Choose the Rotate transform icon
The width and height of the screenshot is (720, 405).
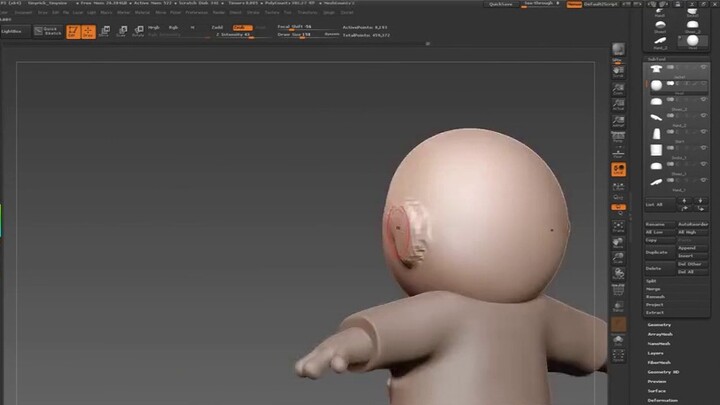[x=137, y=31]
